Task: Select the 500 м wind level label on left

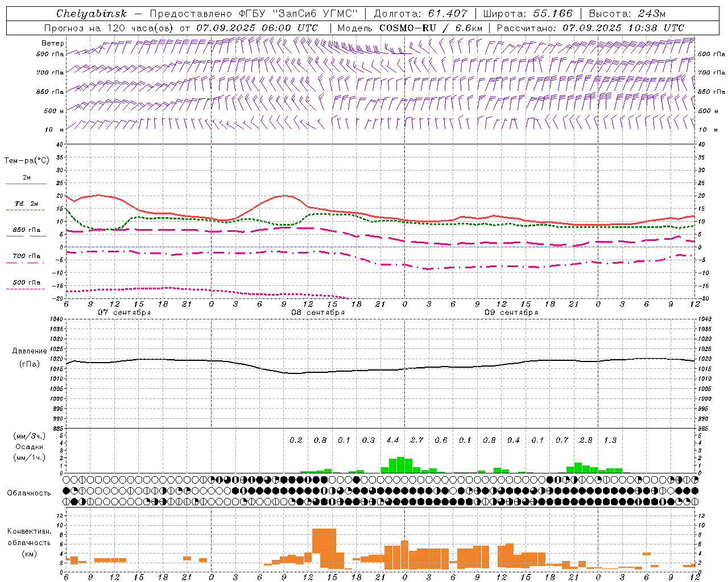Action: point(54,111)
